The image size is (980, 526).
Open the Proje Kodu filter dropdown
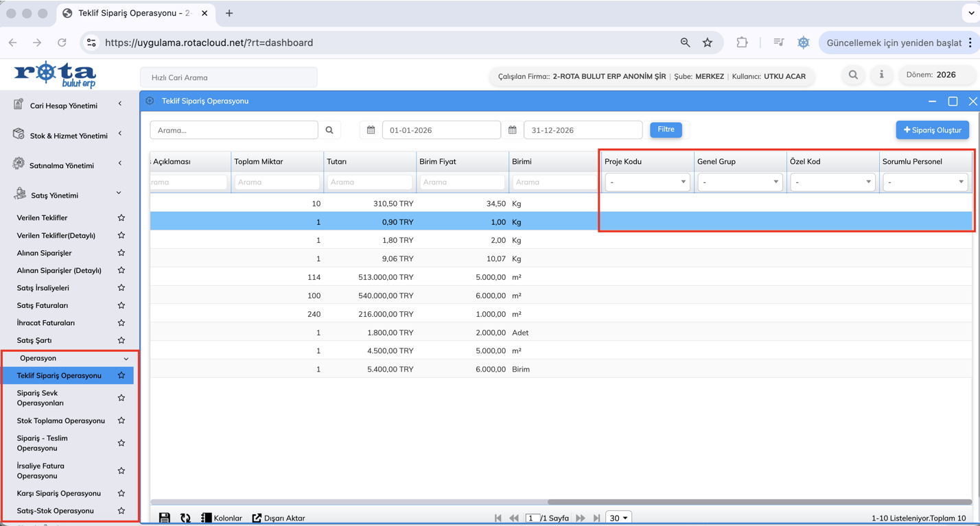click(647, 182)
